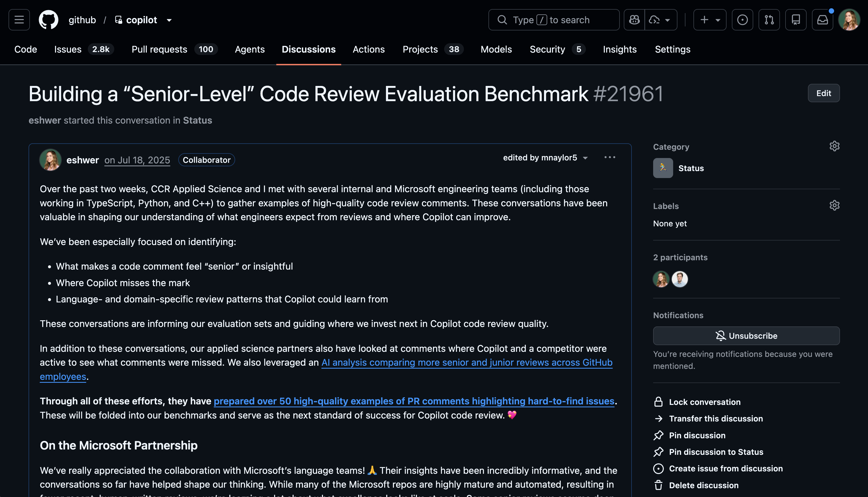Open the hamburger navigation menu
This screenshot has height=497, width=868.
19,20
